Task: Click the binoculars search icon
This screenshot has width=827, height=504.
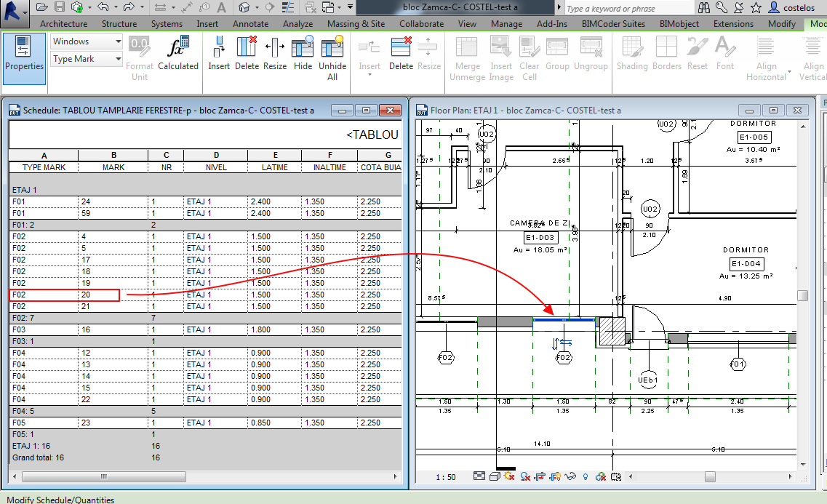Action: (x=703, y=7)
